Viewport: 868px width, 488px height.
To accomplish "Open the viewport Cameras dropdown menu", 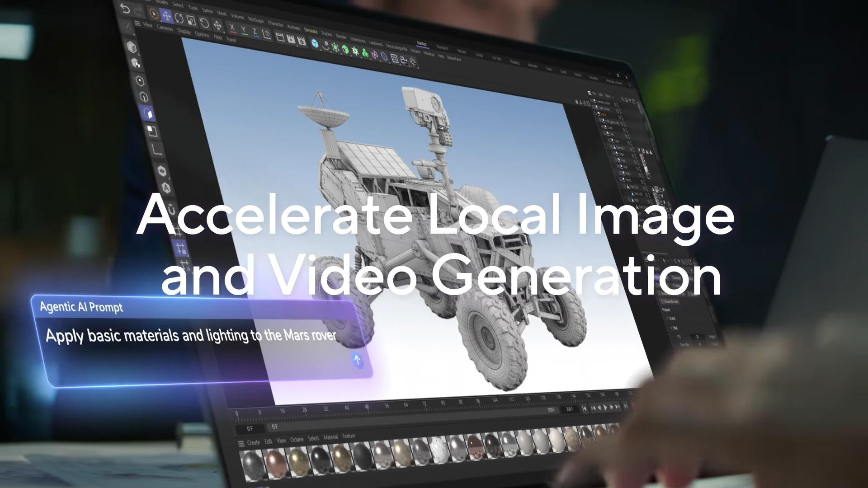I will (x=165, y=28).
